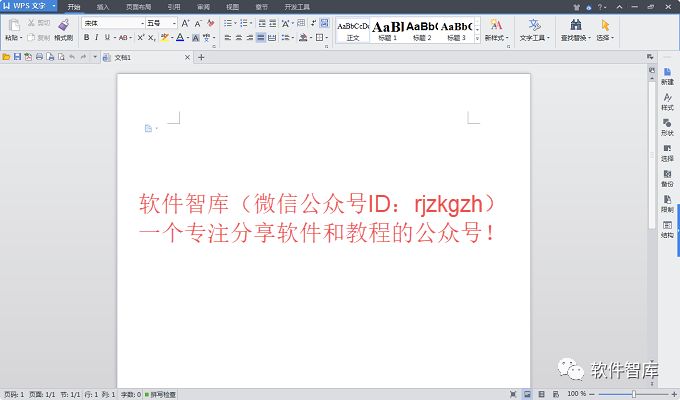Decrease font size with the A- icon
680x400 pixels.
[198, 23]
